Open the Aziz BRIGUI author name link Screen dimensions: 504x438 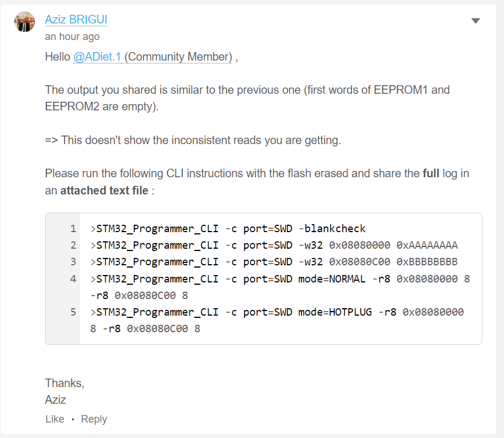76,19
